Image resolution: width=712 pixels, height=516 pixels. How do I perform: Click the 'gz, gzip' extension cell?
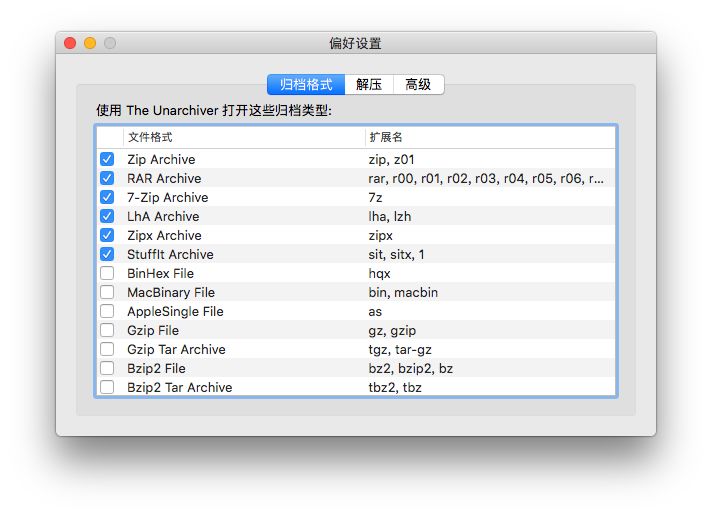[392, 330]
